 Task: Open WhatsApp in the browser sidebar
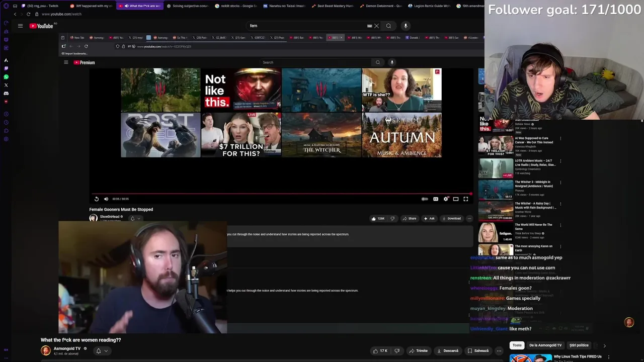tap(6, 77)
